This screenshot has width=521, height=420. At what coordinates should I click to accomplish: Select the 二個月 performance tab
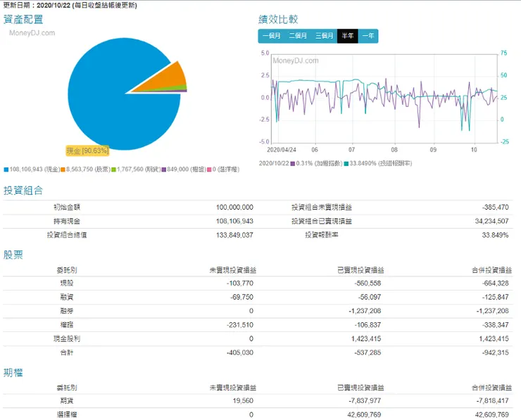pos(298,36)
